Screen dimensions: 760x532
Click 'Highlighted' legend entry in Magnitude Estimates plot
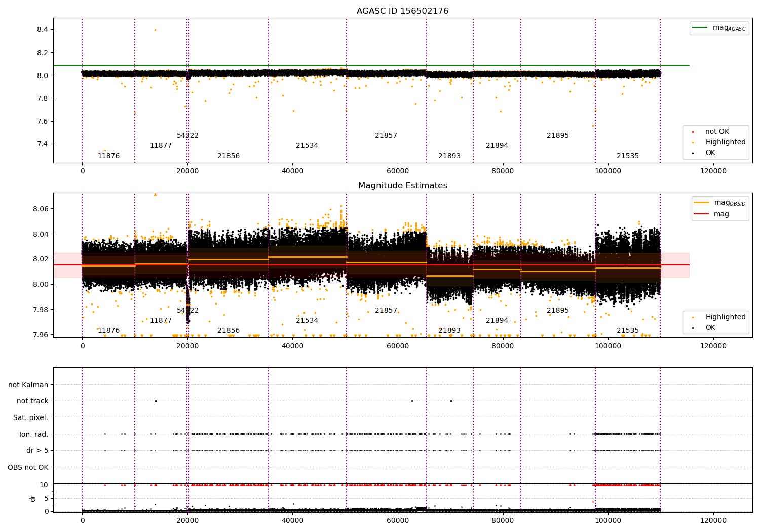726,317
